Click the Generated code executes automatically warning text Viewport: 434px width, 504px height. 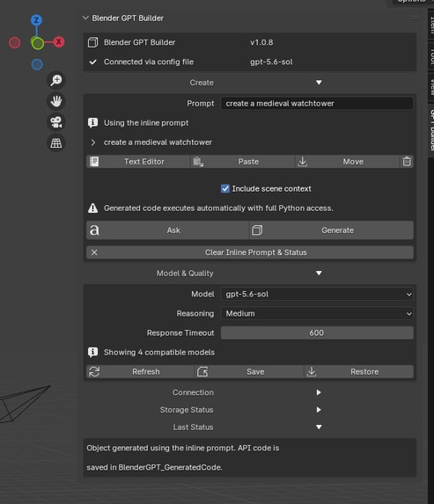point(218,208)
